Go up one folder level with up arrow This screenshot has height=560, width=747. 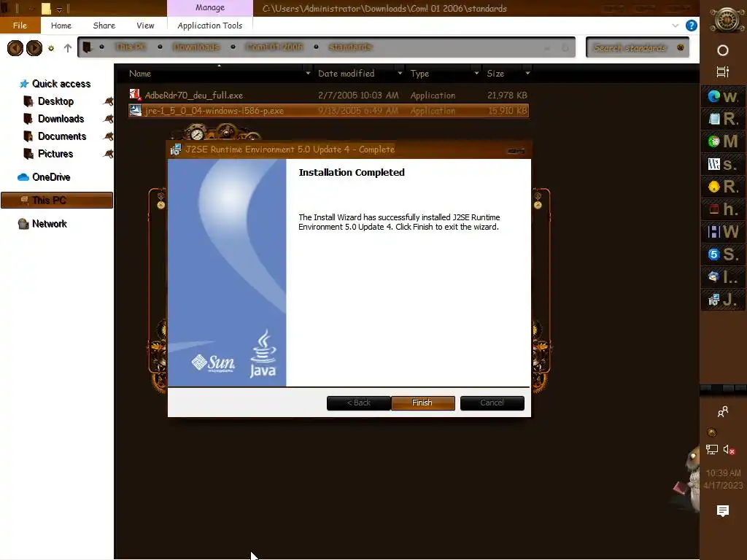tap(68, 48)
